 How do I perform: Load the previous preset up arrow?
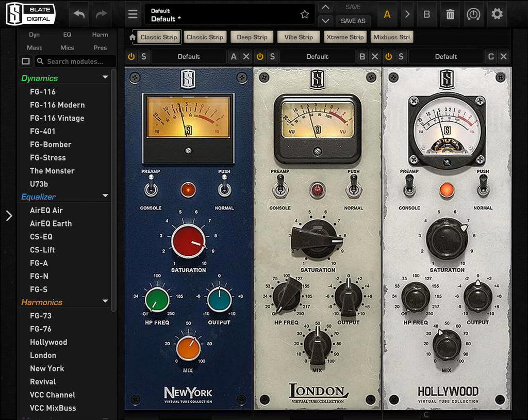pos(325,7)
